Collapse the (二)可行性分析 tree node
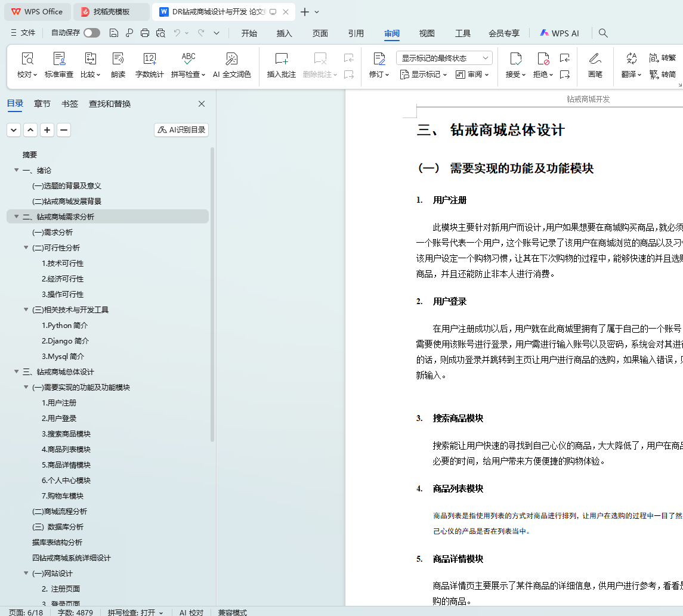 (26, 248)
